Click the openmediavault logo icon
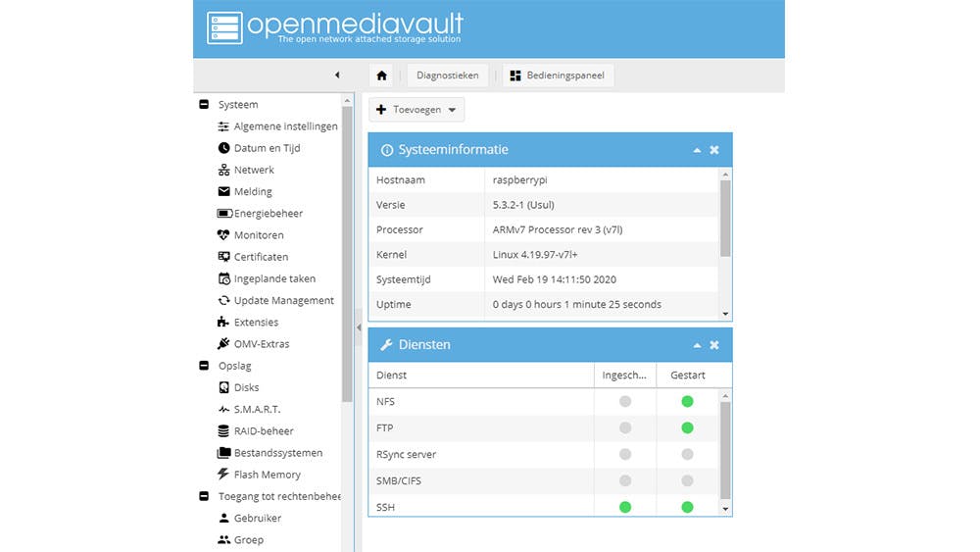The width and height of the screenshot is (980, 552). [224, 27]
